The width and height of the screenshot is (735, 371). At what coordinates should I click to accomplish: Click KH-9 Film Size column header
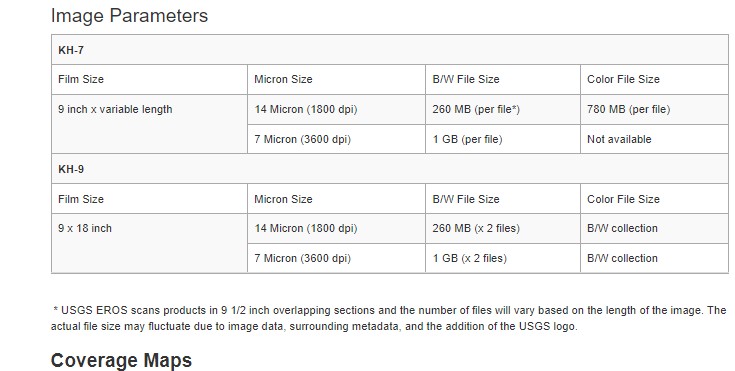tap(150, 199)
